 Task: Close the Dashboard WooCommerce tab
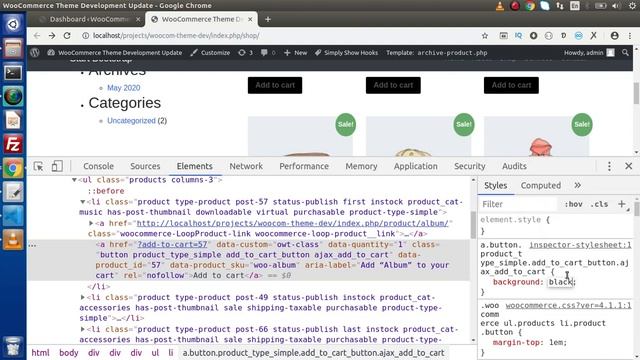click(x=138, y=19)
